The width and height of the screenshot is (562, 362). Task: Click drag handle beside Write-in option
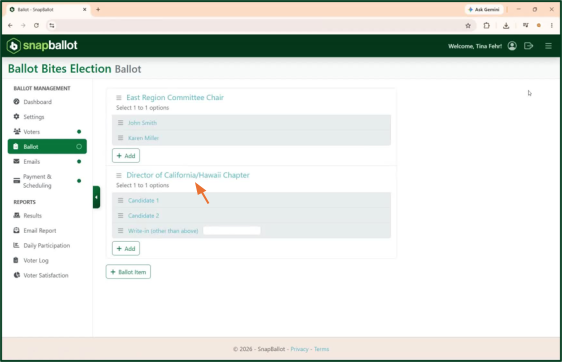point(120,230)
